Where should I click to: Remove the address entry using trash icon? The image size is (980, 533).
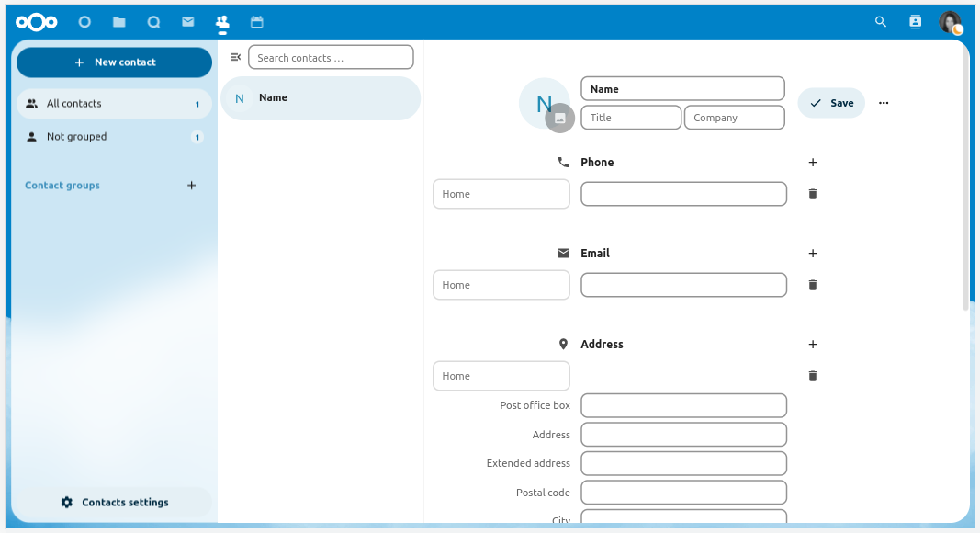(812, 376)
